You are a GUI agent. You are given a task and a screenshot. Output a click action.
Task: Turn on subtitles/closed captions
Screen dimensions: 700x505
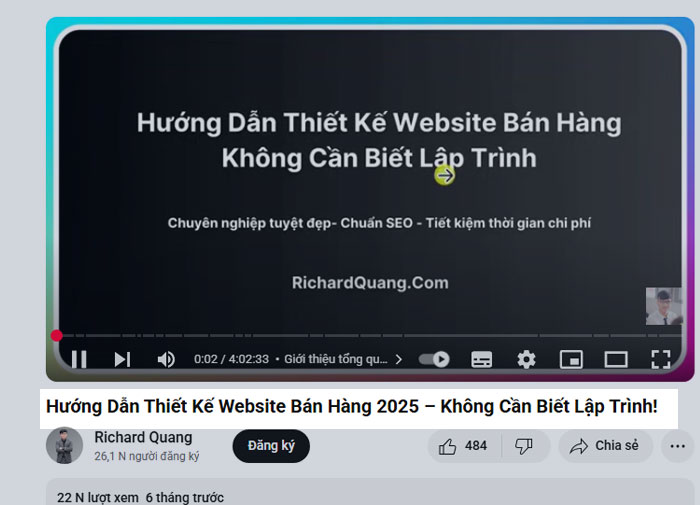tap(482, 359)
